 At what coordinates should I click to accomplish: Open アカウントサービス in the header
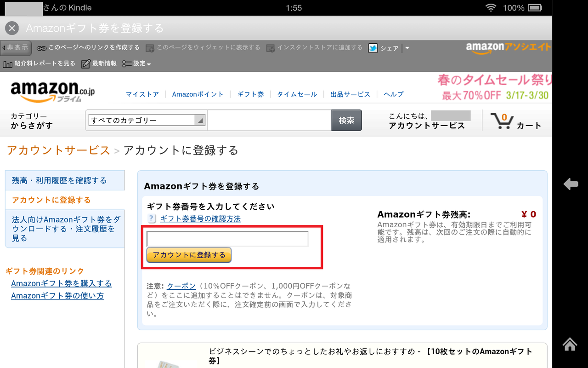(427, 126)
